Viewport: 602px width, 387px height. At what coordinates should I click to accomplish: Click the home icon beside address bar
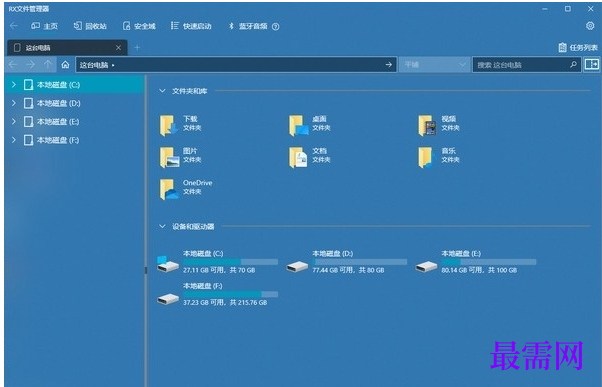[65, 64]
